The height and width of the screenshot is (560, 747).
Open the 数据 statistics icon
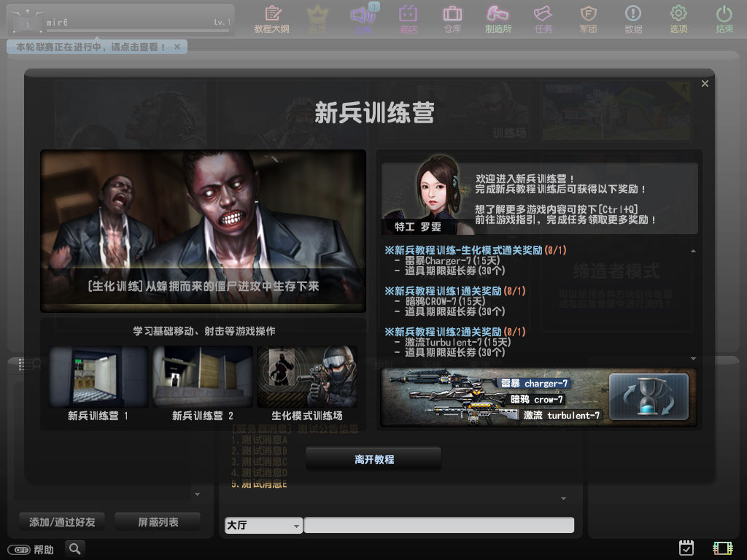[634, 19]
